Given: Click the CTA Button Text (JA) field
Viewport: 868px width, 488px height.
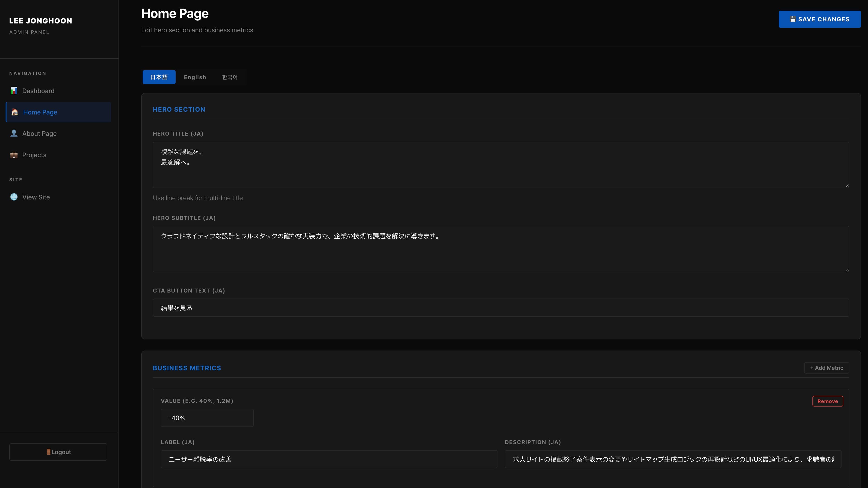Looking at the screenshot, I should pos(501,307).
